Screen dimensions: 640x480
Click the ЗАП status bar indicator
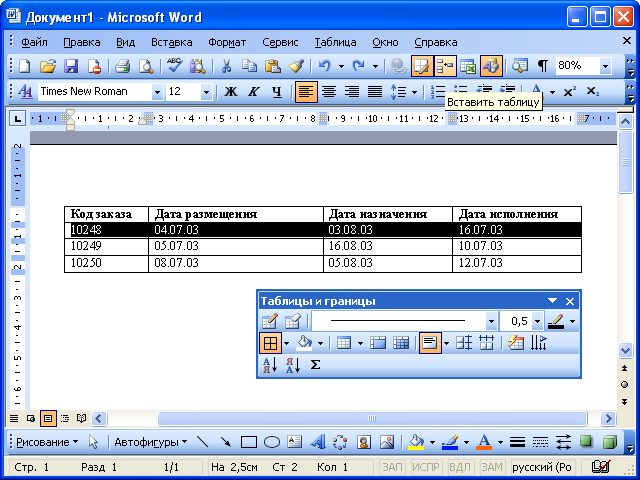[x=392, y=467]
